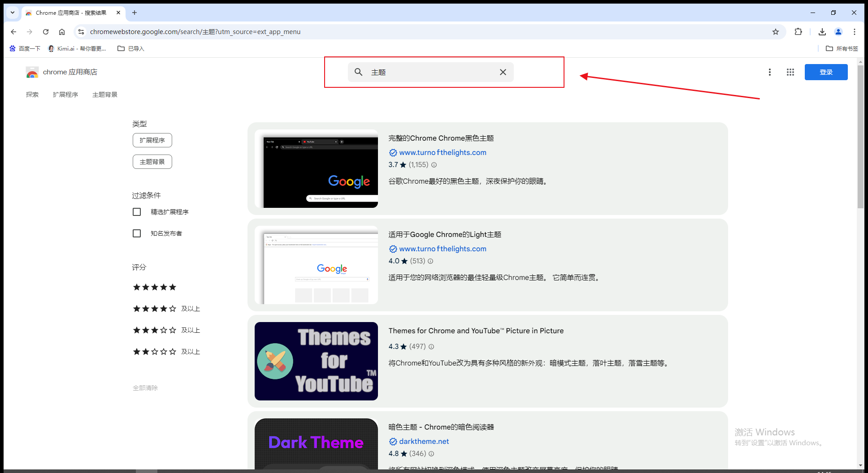
Task: Close the Chrome 应用商店 tab
Action: 118,13
